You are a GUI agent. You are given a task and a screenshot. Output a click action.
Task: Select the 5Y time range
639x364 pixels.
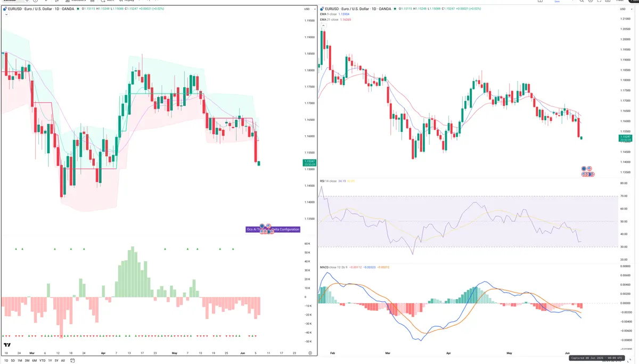[56, 360]
